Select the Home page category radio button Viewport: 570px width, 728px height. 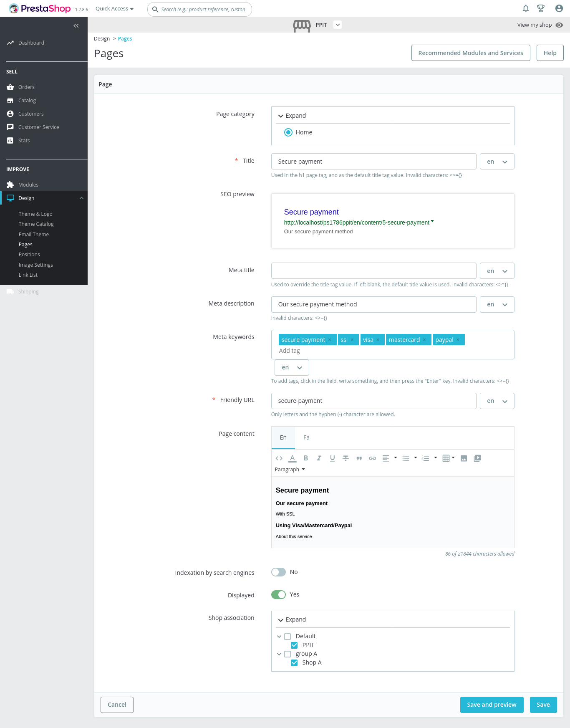pyautogui.click(x=288, y=132)
